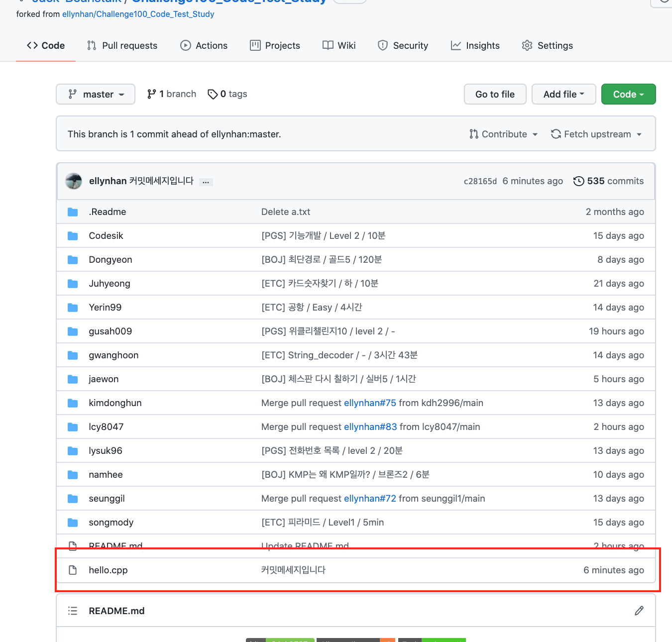Image resolution: width=672 pixels, height=642 pixels.
Task: Click folder icon beside Yerin99
Action: tap(73, 307)
